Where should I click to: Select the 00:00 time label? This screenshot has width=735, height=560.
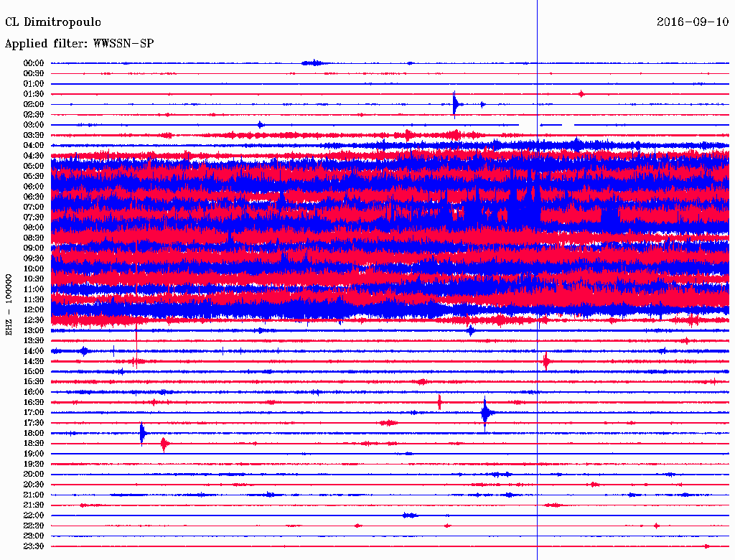[x=34, y=63]
